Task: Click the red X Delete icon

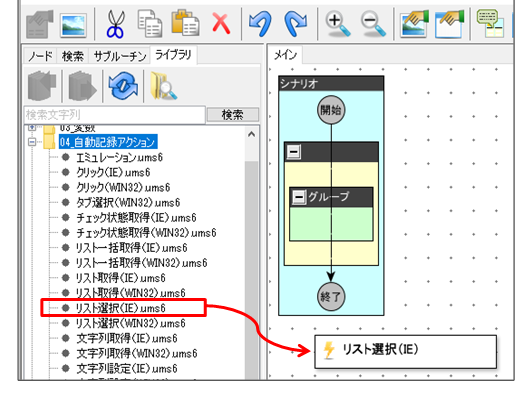Action: [221, 23]
